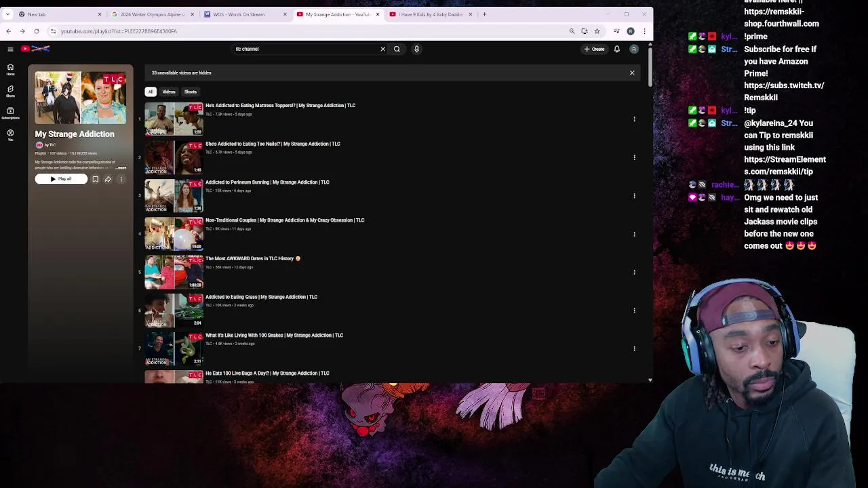868x488 pixels.
Task: Open the Non-Traditional Couples video thumbnail
Action: coord(174,234)
